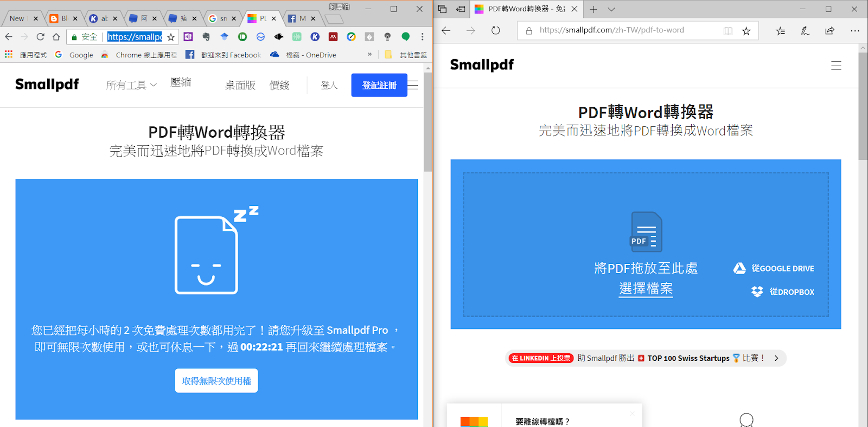Click the 選擇檔案 link
This screenshot has width=868, height=427.
tap(646, 288)
